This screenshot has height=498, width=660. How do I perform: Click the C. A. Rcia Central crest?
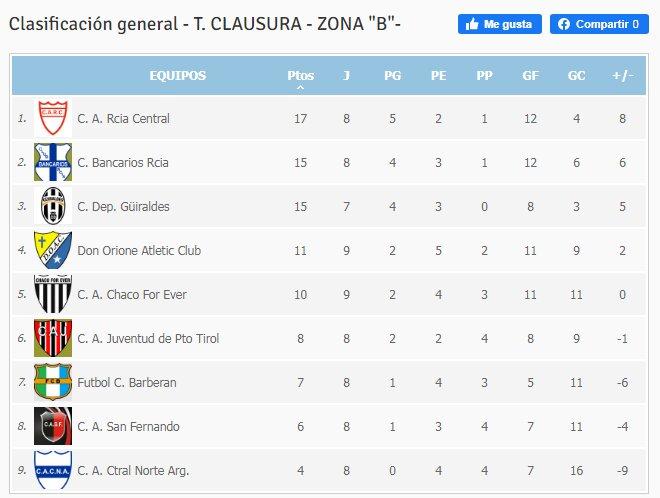(53, 118)
